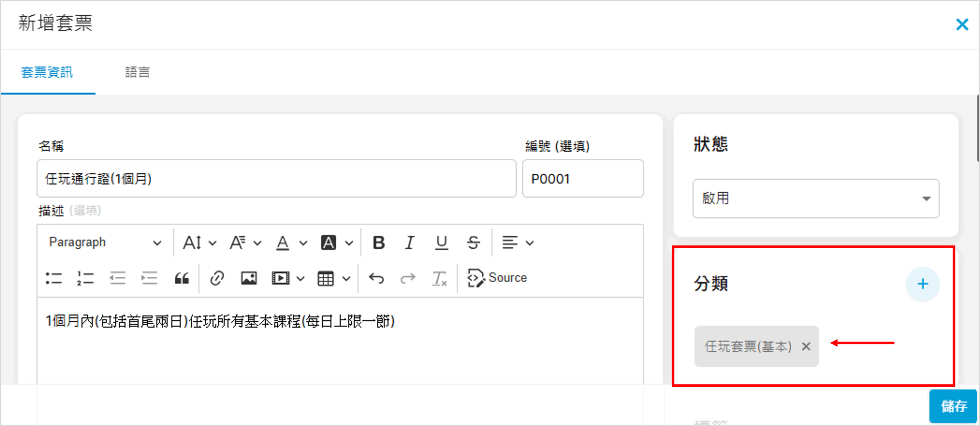The height and width of the screenshot is (426, 980).
Task: Insert a link in description
Action: tap(217, 278)
